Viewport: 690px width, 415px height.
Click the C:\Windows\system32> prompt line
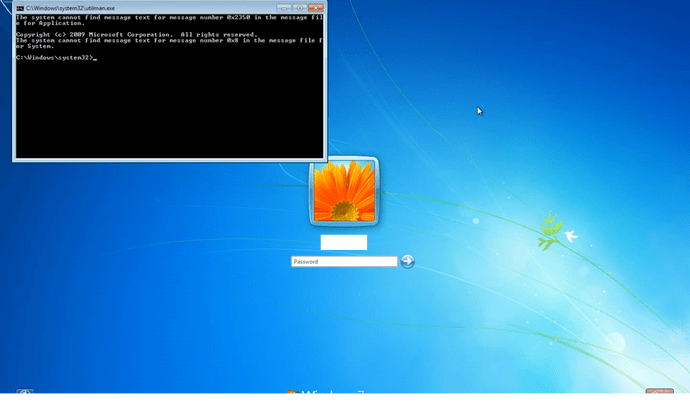tap(56, 58)
